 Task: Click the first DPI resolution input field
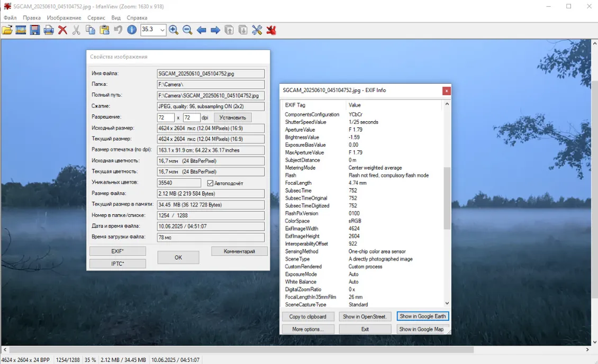(x=166, y=117)
